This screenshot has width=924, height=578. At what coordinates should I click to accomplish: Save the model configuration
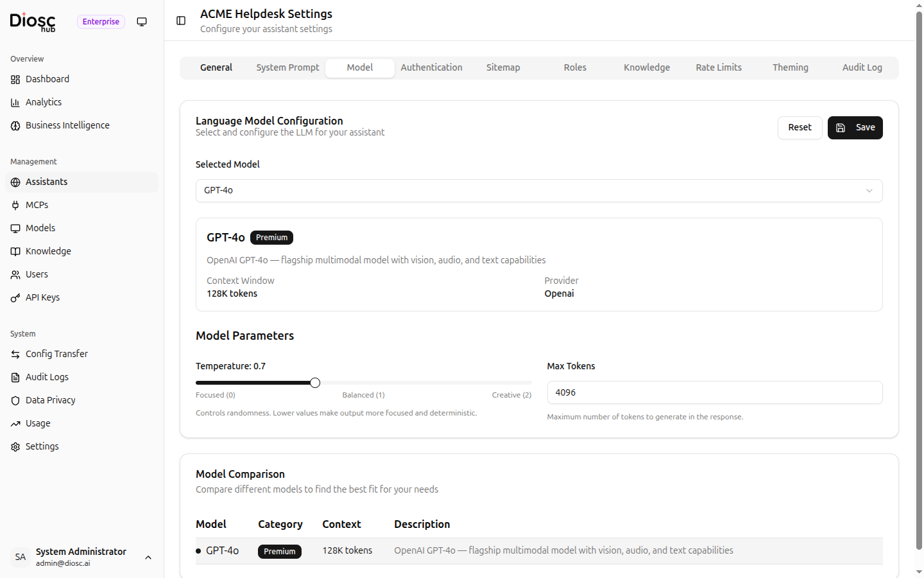click(855, 128)
